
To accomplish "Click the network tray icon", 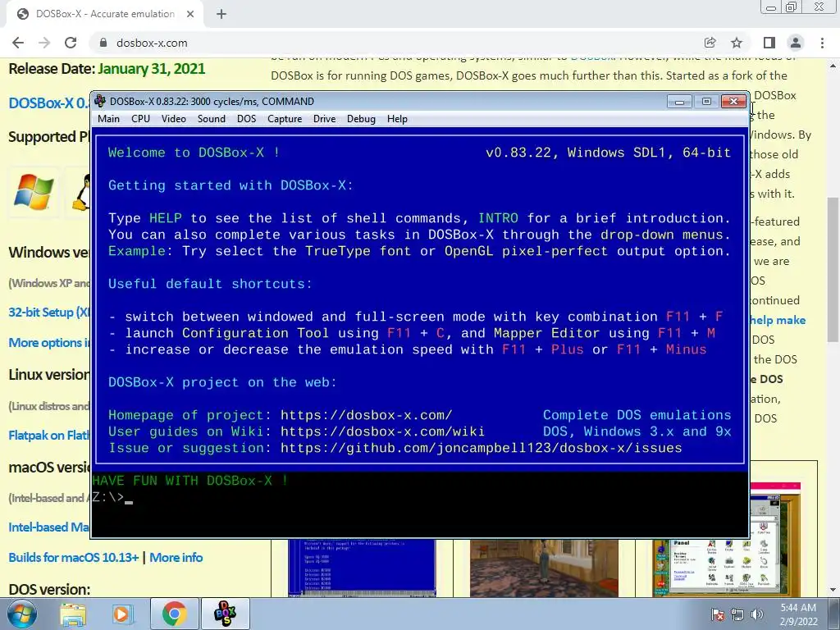I will pos(737,614).
